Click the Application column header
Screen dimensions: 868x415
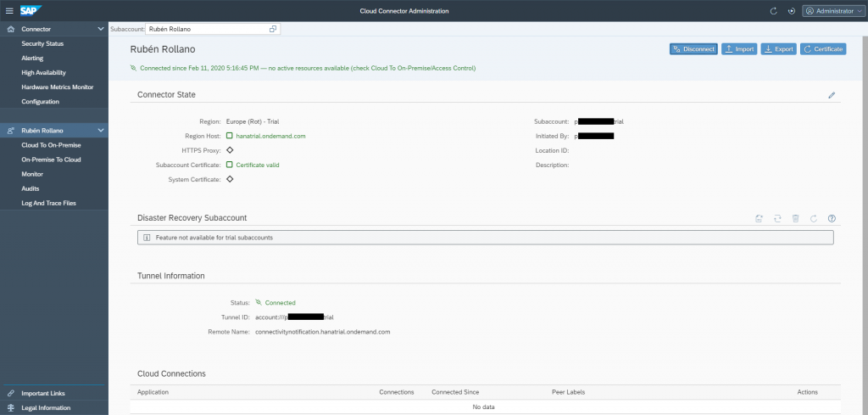coord(153,392)
